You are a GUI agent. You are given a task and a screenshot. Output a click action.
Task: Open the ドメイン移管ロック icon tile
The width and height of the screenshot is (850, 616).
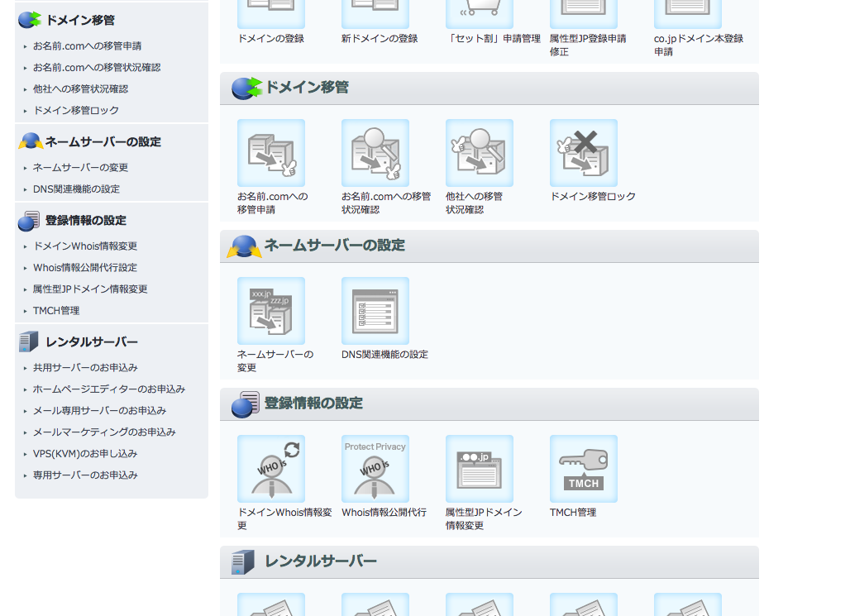(583, 153)
